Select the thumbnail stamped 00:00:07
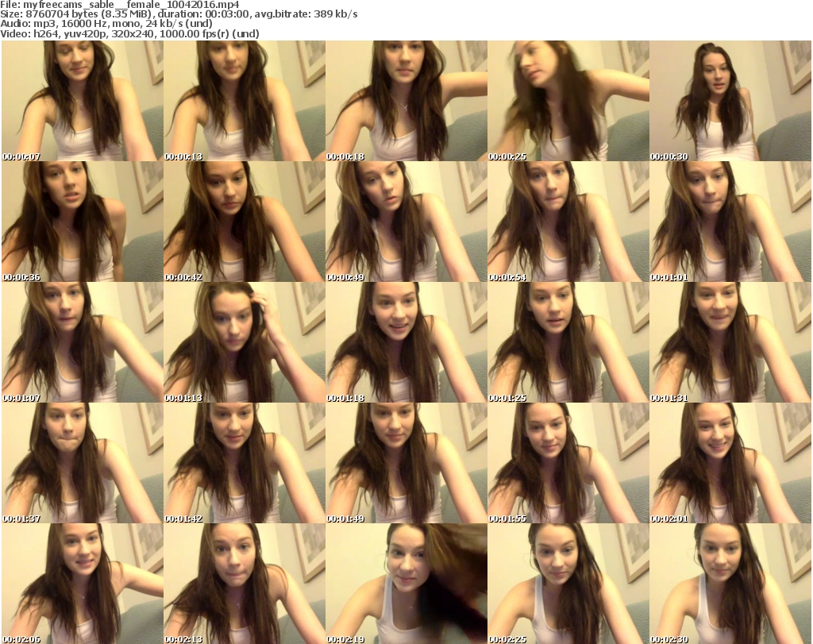The image size is (813, 644). click(x=83, y=101)
